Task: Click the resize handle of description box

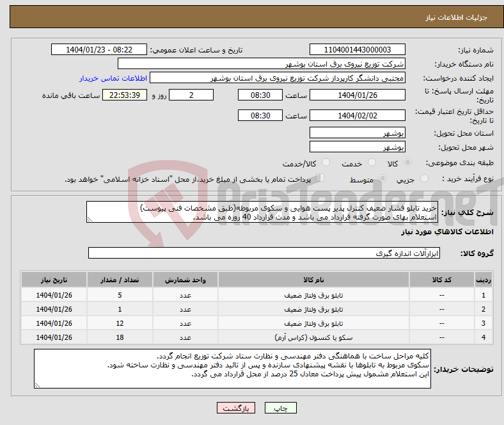Action: pyautogui.click(x=90, y=220)
